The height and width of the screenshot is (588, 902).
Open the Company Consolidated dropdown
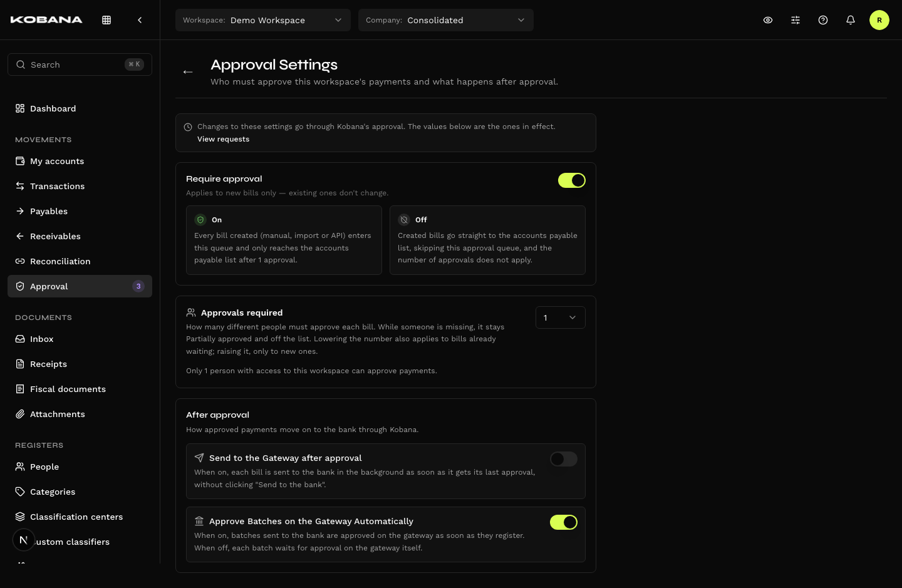446,20
